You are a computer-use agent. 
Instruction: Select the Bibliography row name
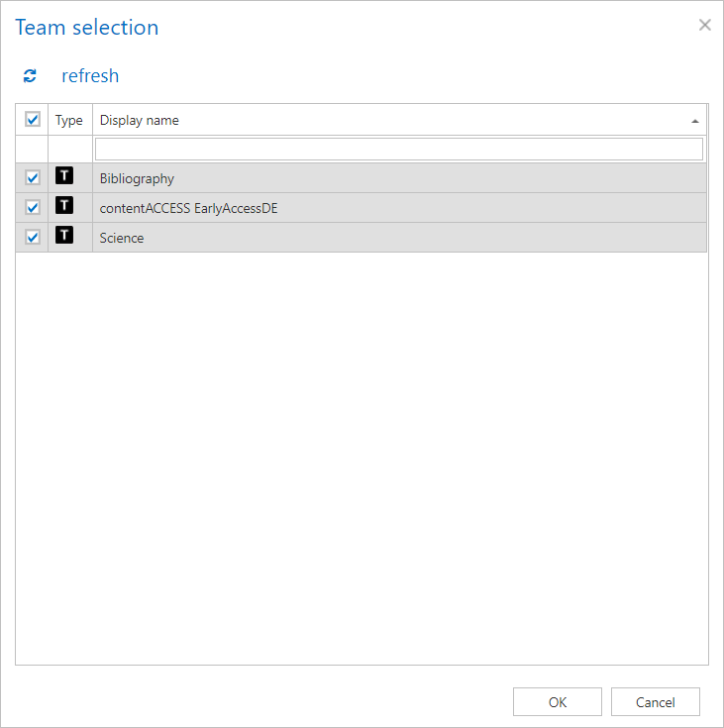[x=137, y=178]
